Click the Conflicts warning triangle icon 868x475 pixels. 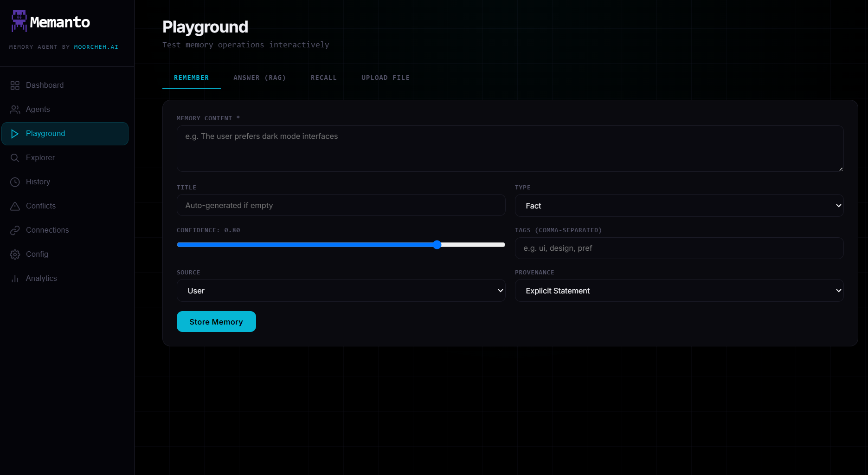tap(15, 206)
